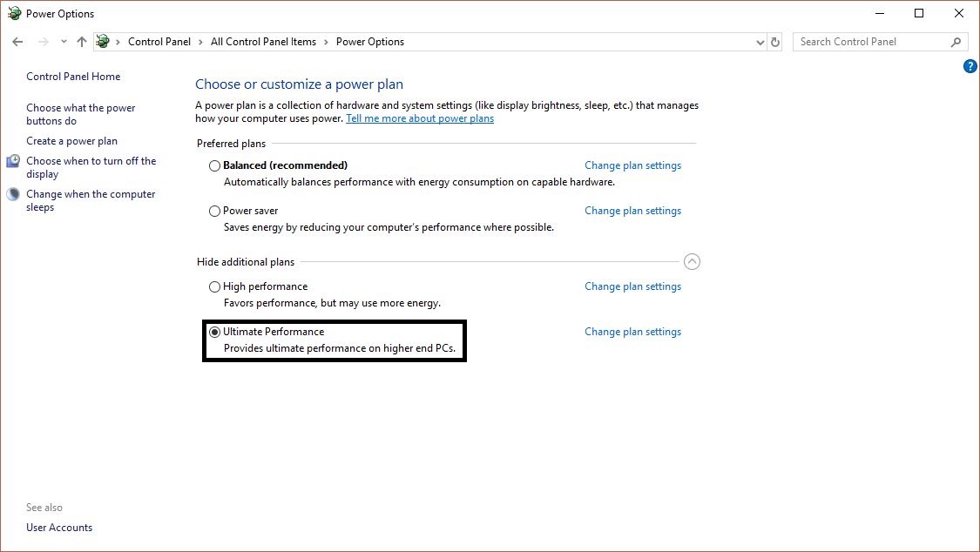Viewport: 980px width, 552px height.
Task: Click the title bar Power Options icon
Action: click(15, 13)
